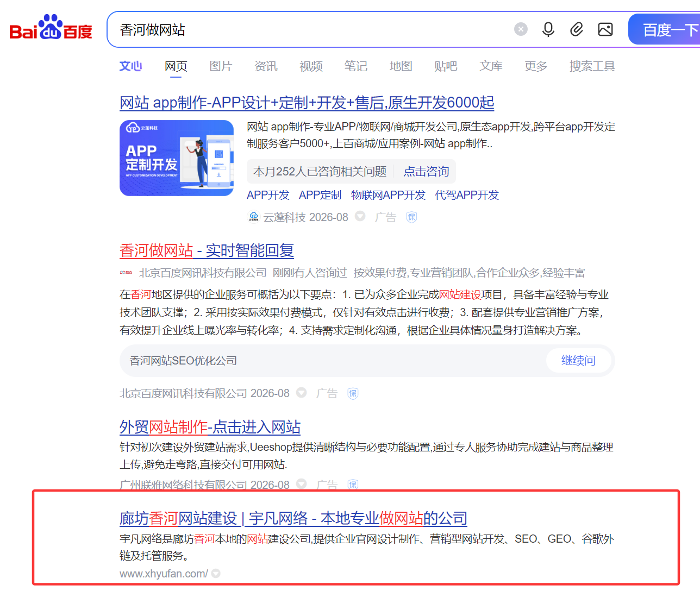Image resolution: width=700 pixels, height=591 pixels.
Task: Expand arrow beside 广州联雅网络科技有限公司 2026-08
Action: point(302,483)
